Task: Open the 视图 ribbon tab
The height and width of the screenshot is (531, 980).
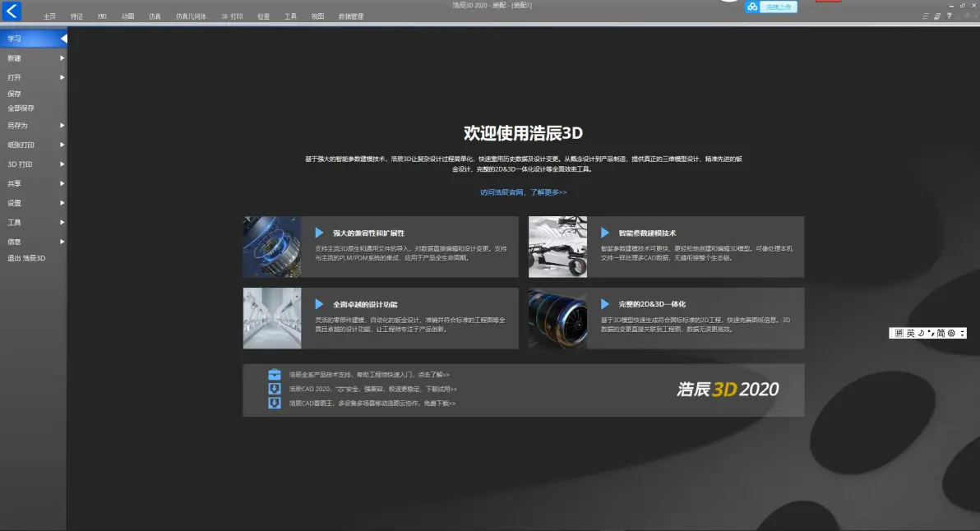Action: point(317,17)
